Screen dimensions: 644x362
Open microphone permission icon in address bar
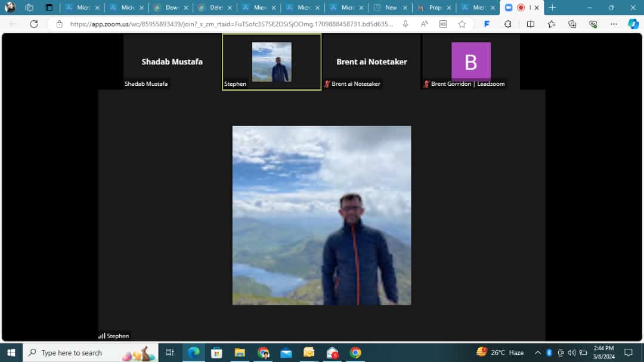coord(405,24)
